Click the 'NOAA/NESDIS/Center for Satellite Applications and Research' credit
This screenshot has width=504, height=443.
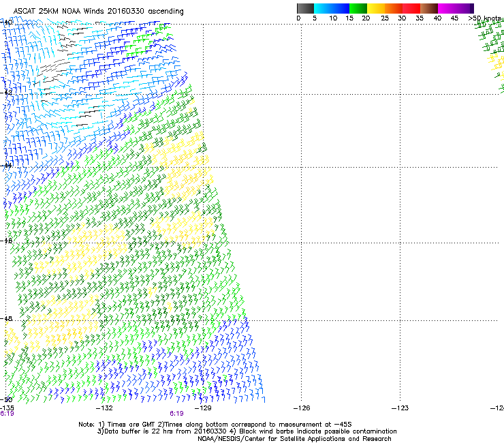click(294, 439)
